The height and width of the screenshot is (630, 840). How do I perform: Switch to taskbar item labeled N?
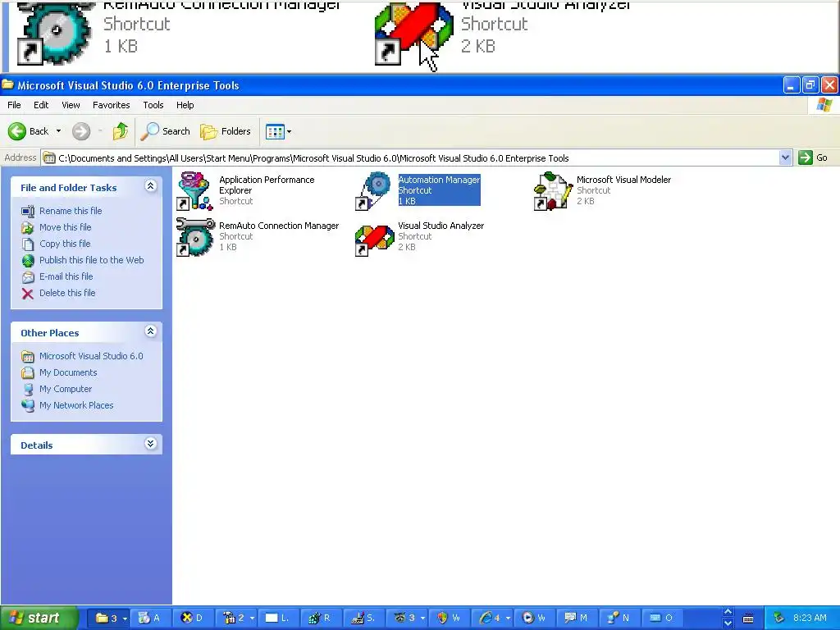tap(619, 619)
